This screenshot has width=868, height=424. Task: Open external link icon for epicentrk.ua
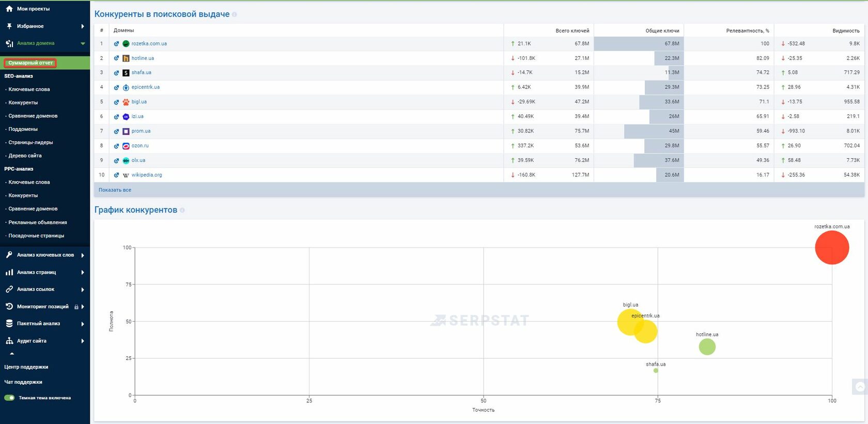[x=117, y=87]
